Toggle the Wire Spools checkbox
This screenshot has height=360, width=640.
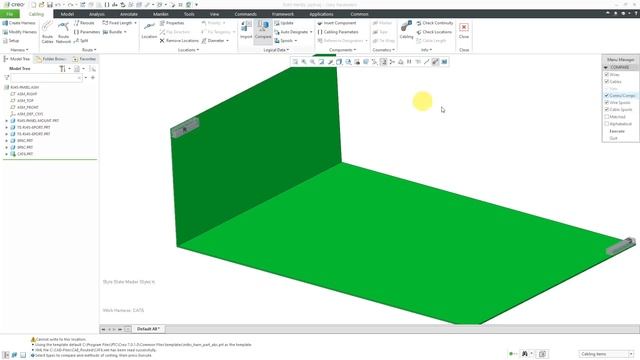point(607,102)
